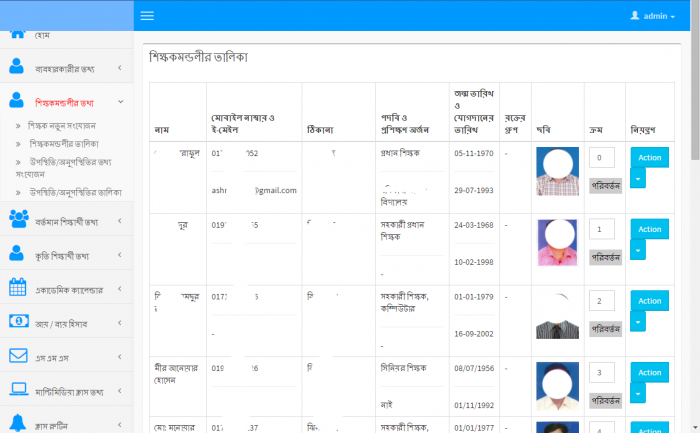Click Action button for প্রধান শিক্ষক row

[650, 158]
